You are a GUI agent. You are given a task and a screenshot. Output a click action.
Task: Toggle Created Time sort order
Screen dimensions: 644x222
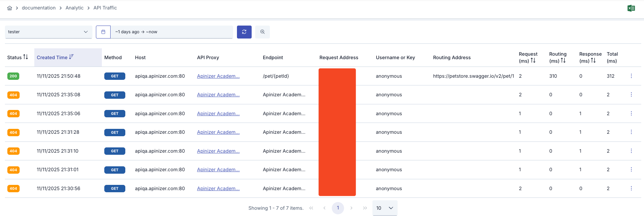pos(71,57)
